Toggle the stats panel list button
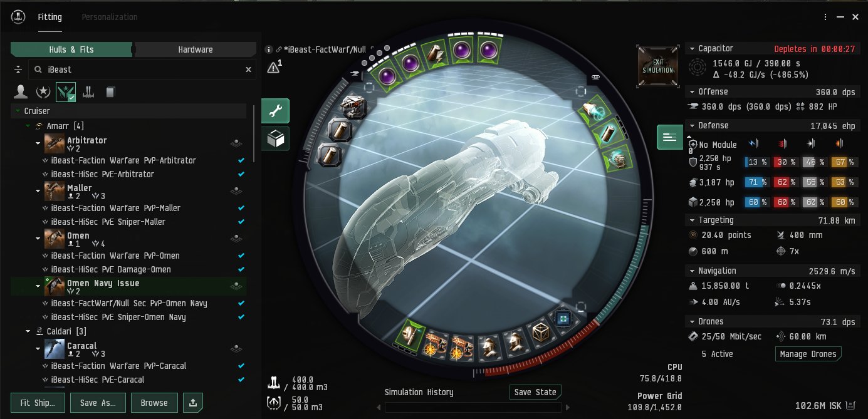 tap(670, 137)
